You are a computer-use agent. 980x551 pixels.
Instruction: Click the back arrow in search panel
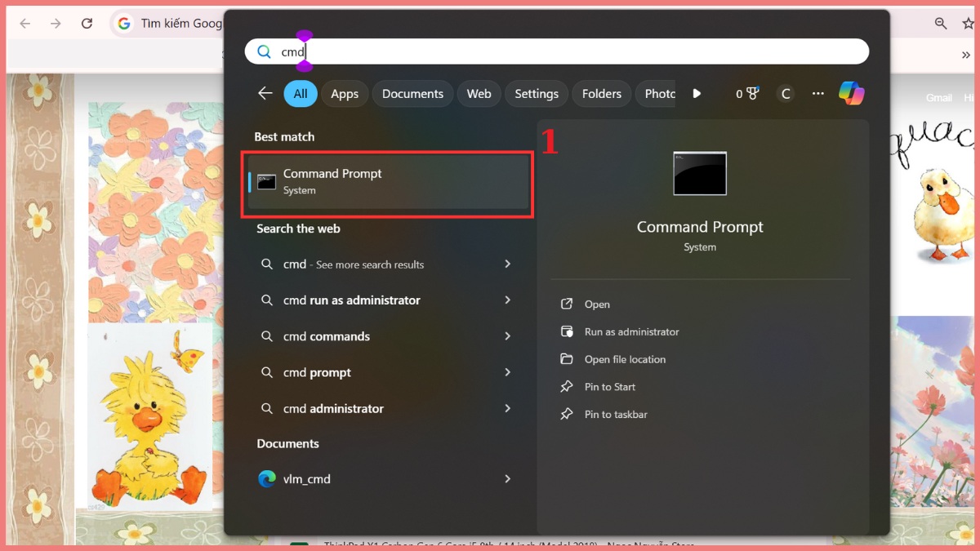pos(265,94)
